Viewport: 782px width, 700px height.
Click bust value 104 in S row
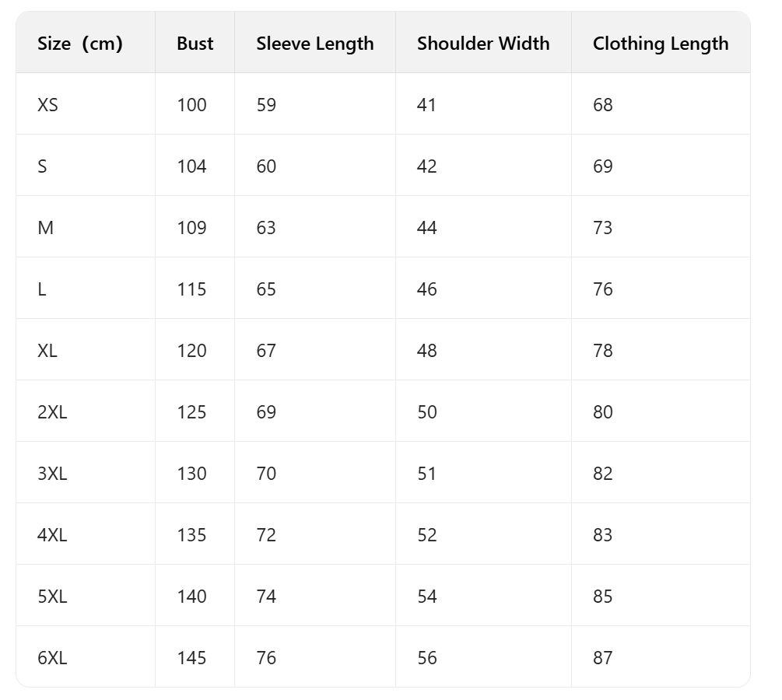(x=191, y=166)
